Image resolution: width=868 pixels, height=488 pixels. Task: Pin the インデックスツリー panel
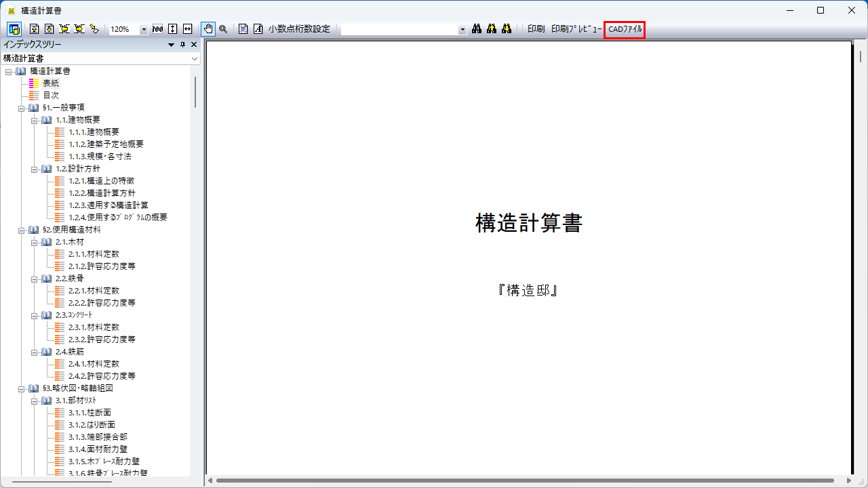182,45
